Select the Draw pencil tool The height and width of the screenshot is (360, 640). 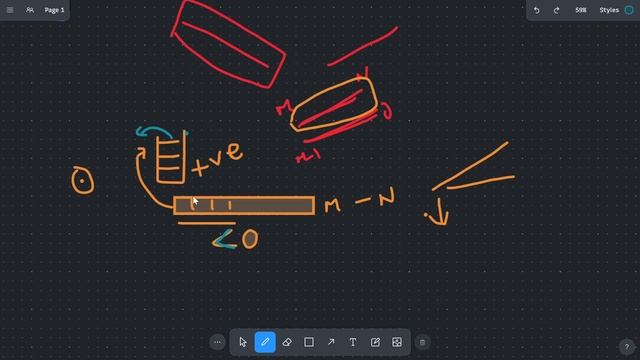point(265,342)
